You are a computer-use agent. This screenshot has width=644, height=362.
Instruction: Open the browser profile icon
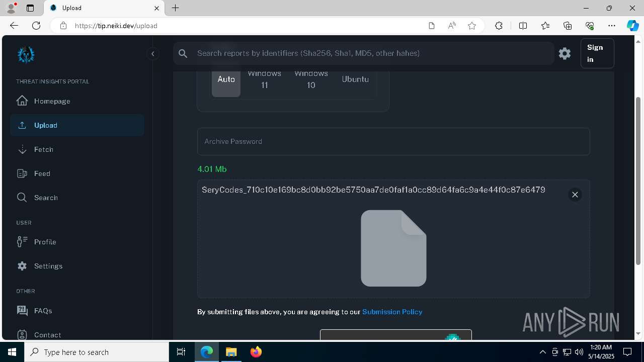point(11,8)
